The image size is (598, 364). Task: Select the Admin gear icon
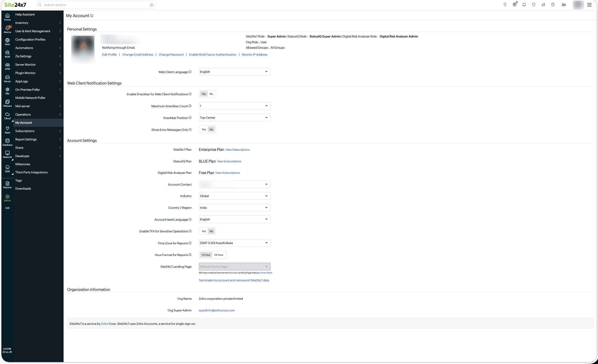[7, 198]
